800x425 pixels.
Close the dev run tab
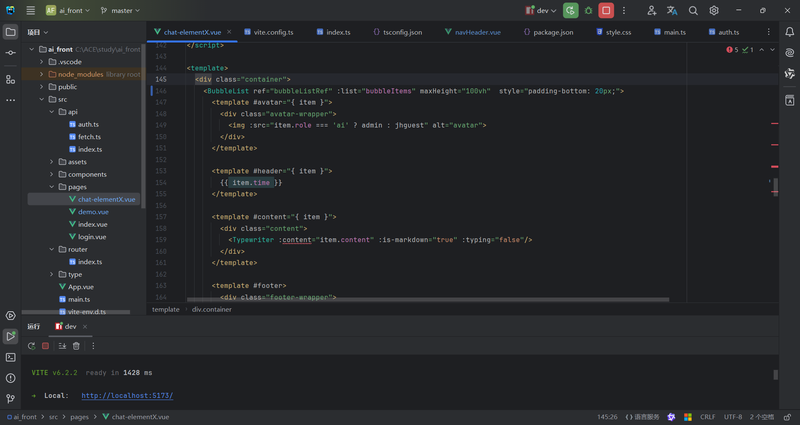pyautogui.click(x=85, y=327)
